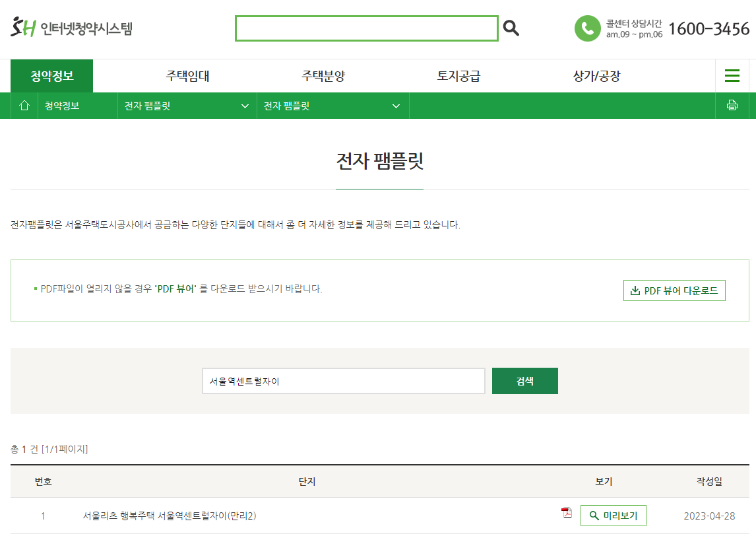Open the PDF file icon for 서울역센트럴자이
The image size is (756, 544).
[x=566, y=512]
